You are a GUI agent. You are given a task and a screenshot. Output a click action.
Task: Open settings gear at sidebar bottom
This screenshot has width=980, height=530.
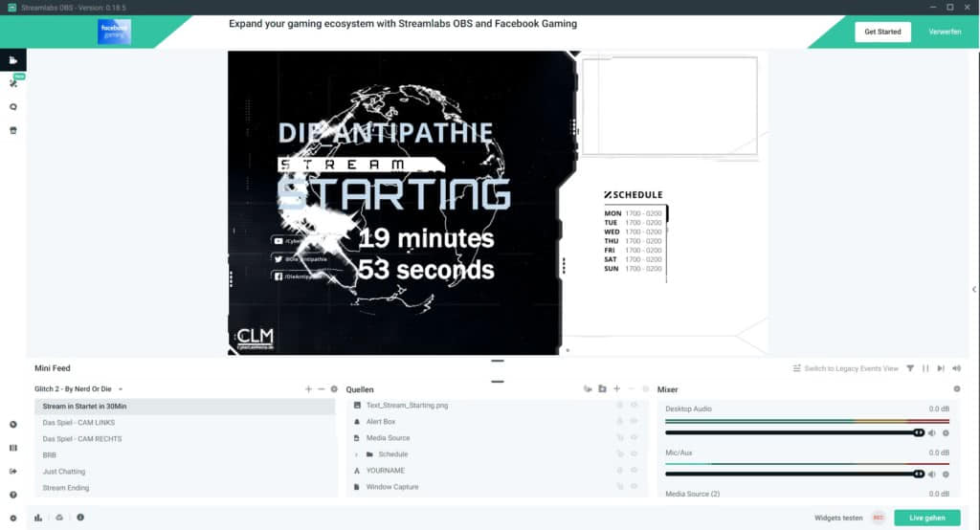(x=13, y=518)
